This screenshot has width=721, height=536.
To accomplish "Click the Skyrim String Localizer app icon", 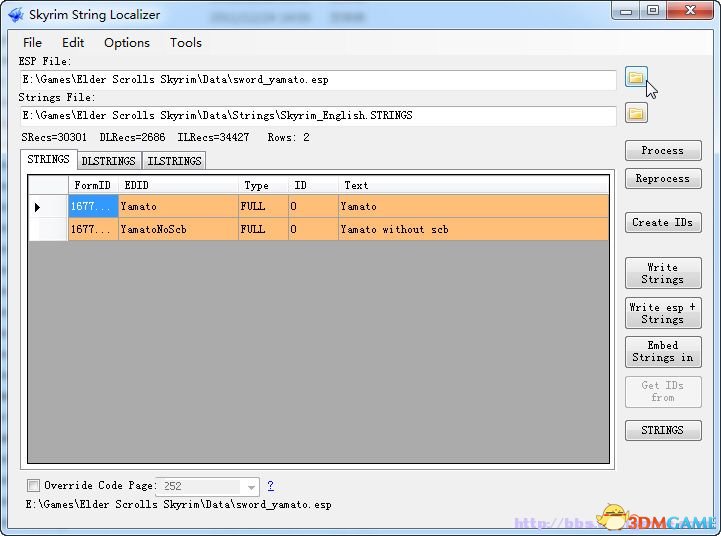I will pyautogui.click(x=15, y=15).
